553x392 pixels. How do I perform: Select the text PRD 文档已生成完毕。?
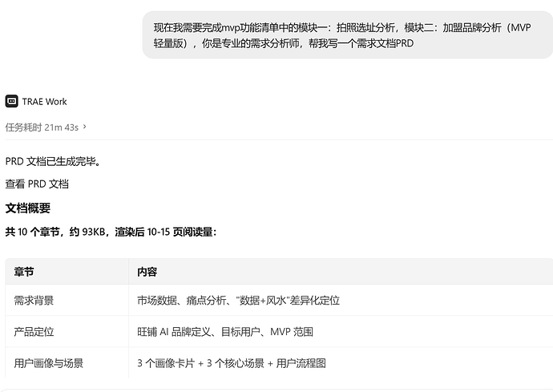pos(53,161)
